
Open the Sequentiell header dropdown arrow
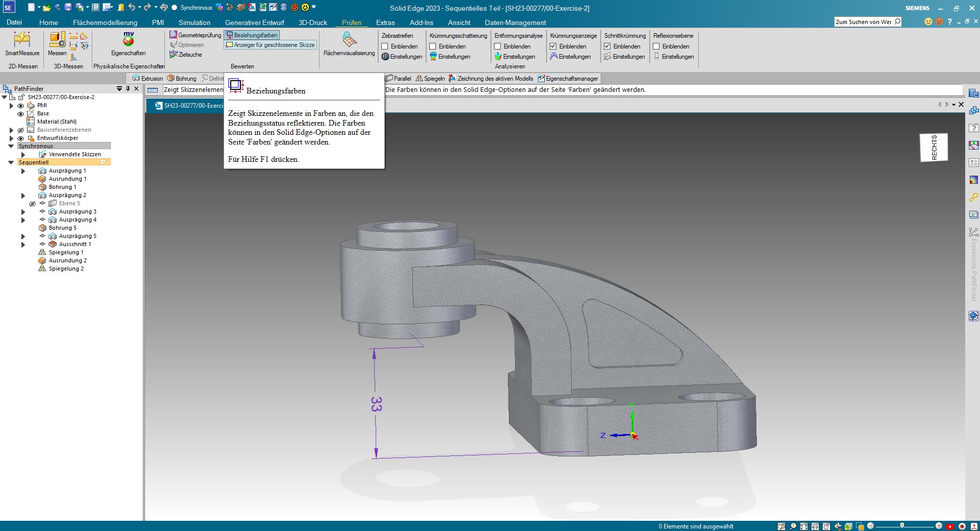click(104, 162)
